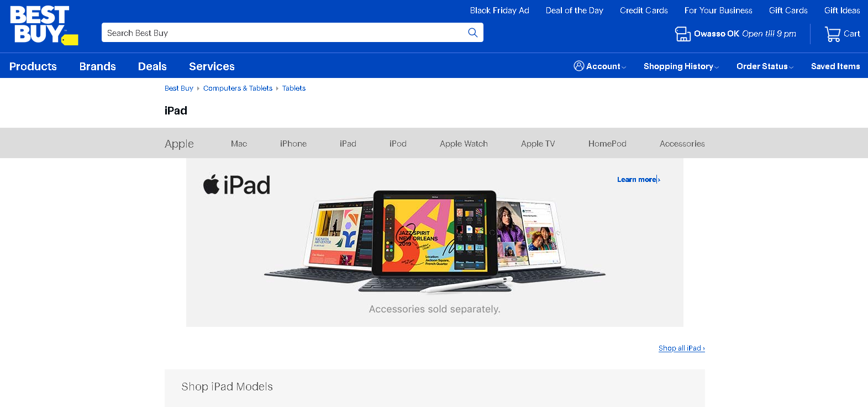Go to Computers & Tablets breadcrumb
Image resolution: width=868 pixels, height=407 pixels.
(x=238, y=88)
